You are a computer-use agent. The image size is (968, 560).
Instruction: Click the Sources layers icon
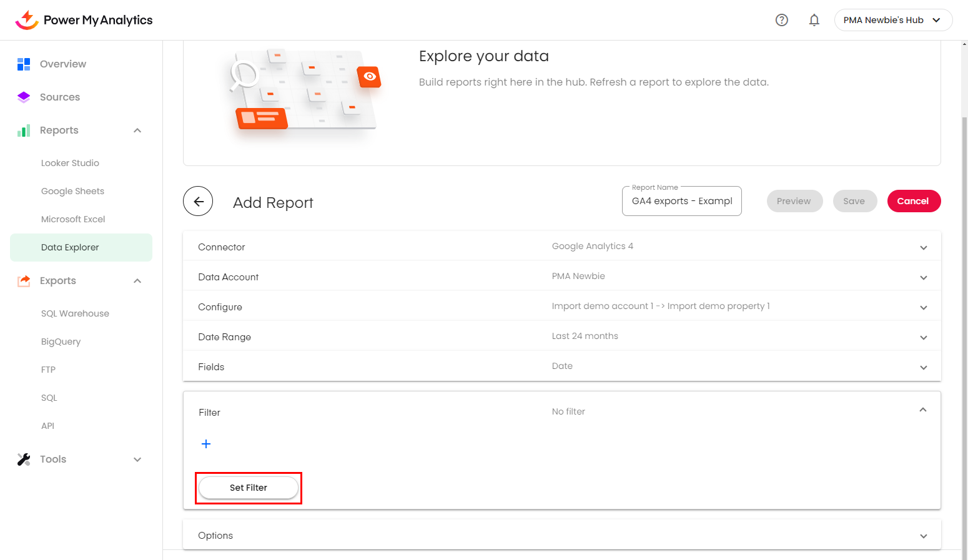[24, 97]
